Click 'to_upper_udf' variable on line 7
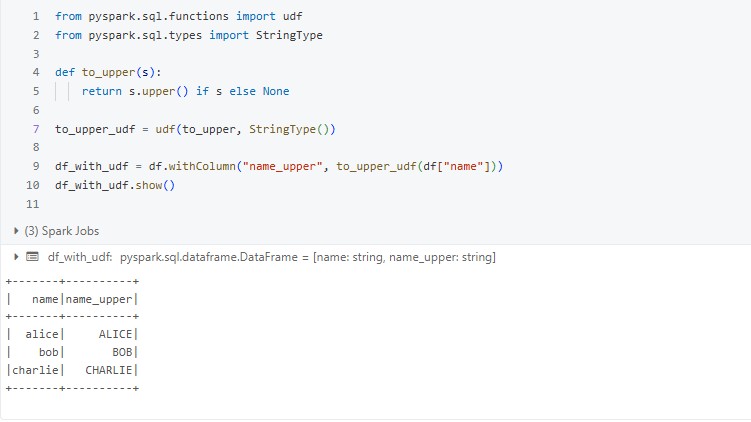Screen dimensions: 751x422 95,129
